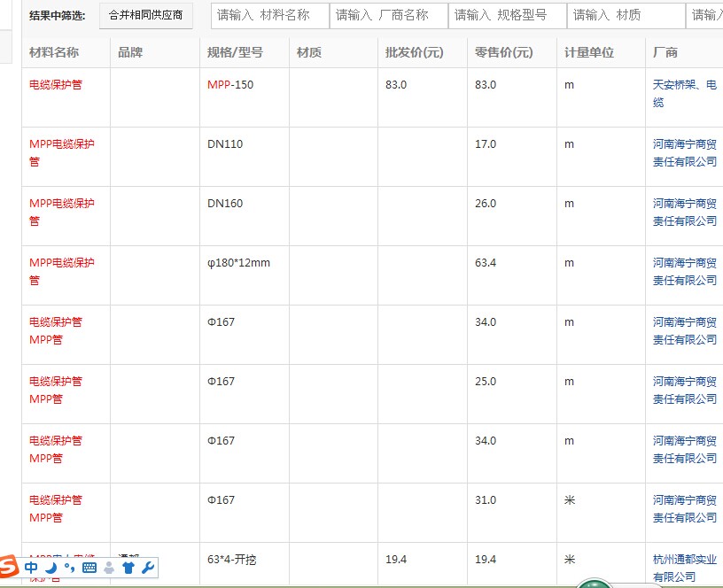723x588 pixels.
Task: Focus the 材料名称 filter input
Action: (270, 16)
